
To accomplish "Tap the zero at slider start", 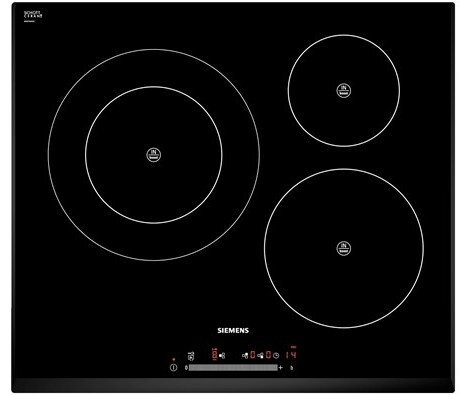I will pos(186,368).
